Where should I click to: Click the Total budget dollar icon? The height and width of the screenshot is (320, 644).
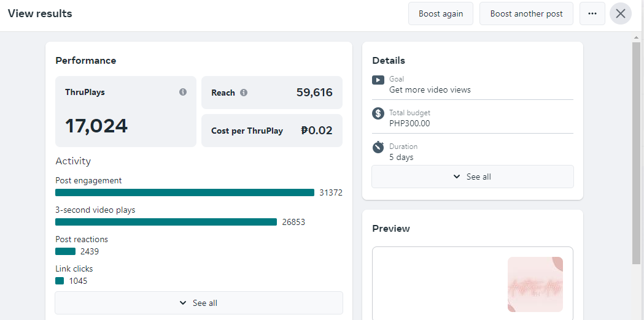point(378,113)
